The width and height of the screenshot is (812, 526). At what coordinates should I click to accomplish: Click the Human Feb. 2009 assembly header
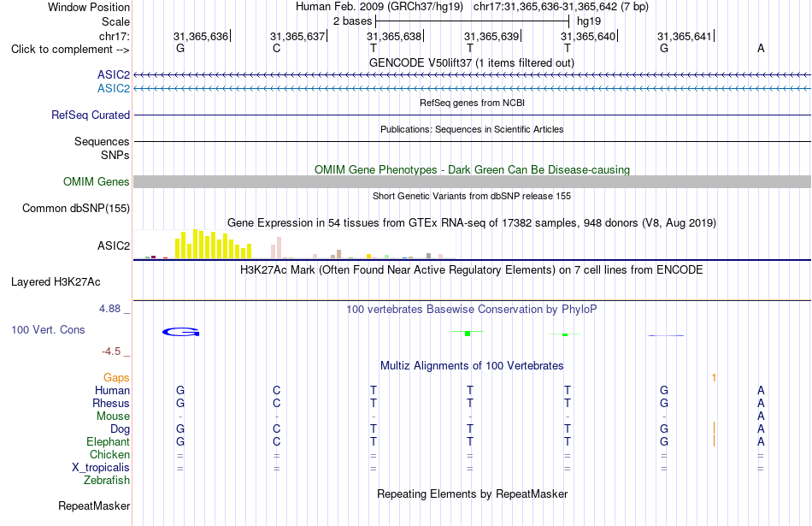[472, 7]
